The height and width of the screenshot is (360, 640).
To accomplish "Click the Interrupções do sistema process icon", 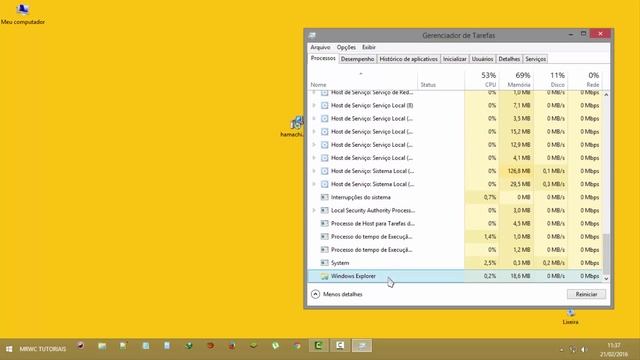I will coord(324,197).
